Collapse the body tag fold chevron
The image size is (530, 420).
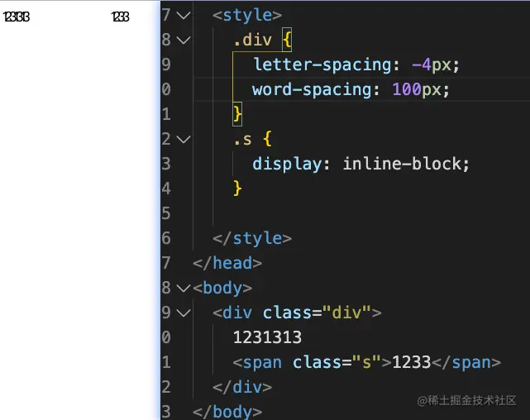coord(184,289)
